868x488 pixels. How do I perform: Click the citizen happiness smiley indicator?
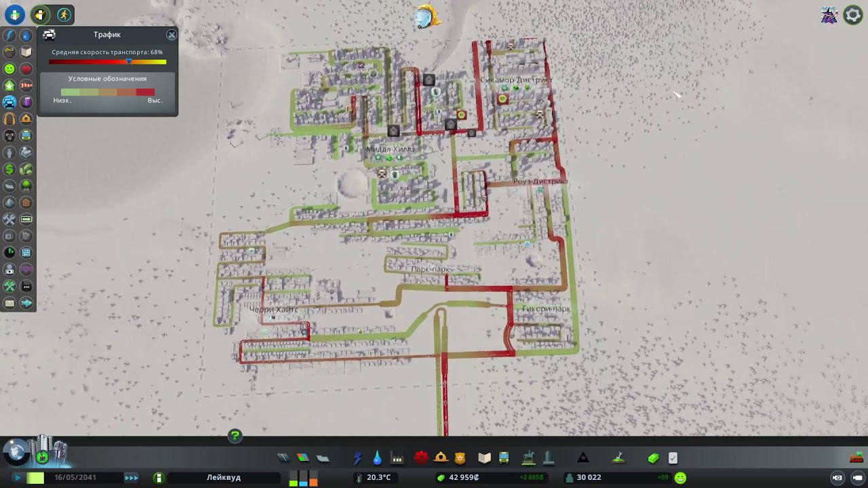click(680, 478)
